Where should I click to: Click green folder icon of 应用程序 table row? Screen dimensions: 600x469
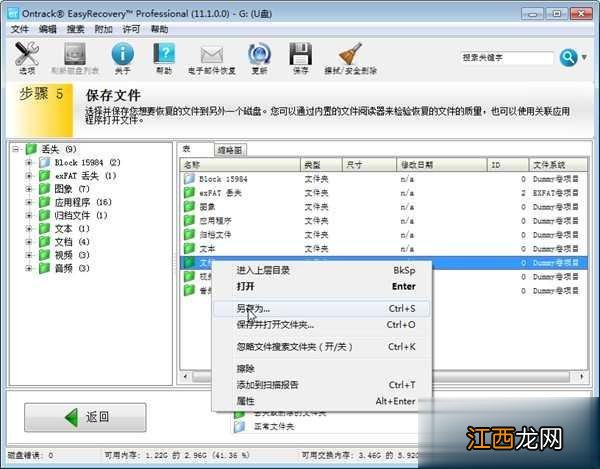pyautogui.click(x=189, y=221)
